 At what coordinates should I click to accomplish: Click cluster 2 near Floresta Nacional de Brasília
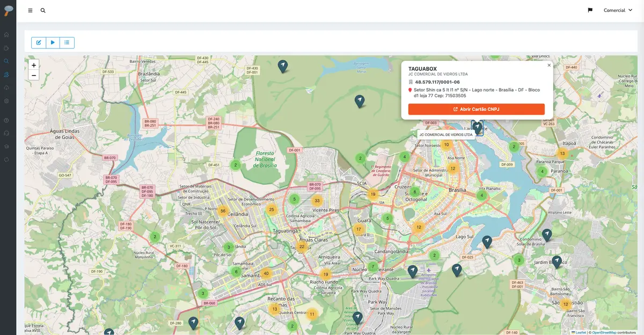(235, 165)
